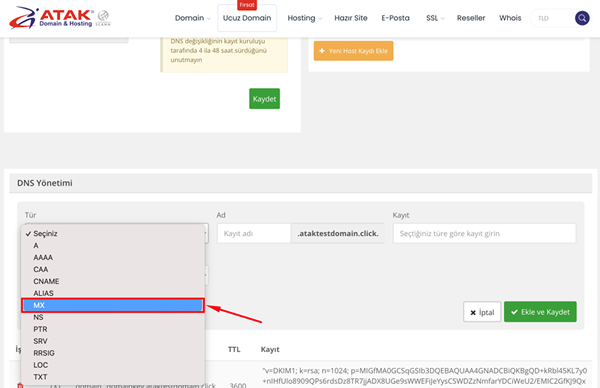Open the Whois link

click(510, 18)
